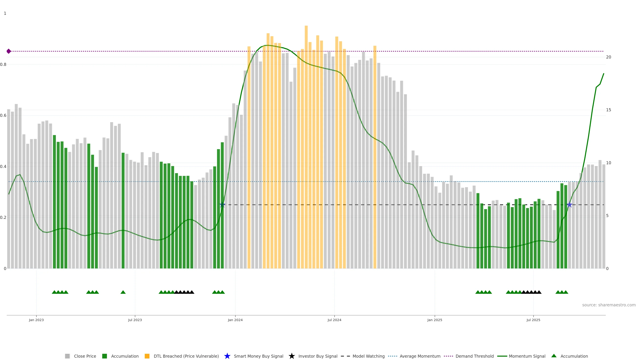Click the blue Smart Money star near Jan 2024
This screenshot has width=644, height=362.
tap(222, 205)
